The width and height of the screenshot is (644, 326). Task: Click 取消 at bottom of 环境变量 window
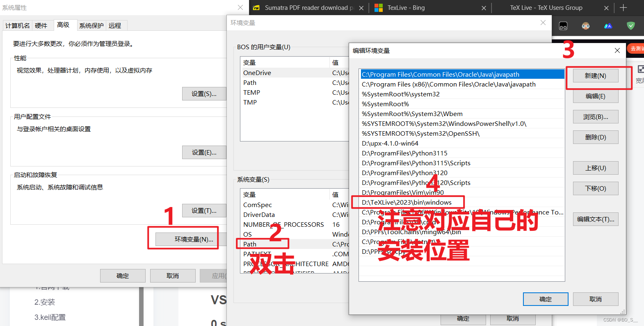(513, 319)
